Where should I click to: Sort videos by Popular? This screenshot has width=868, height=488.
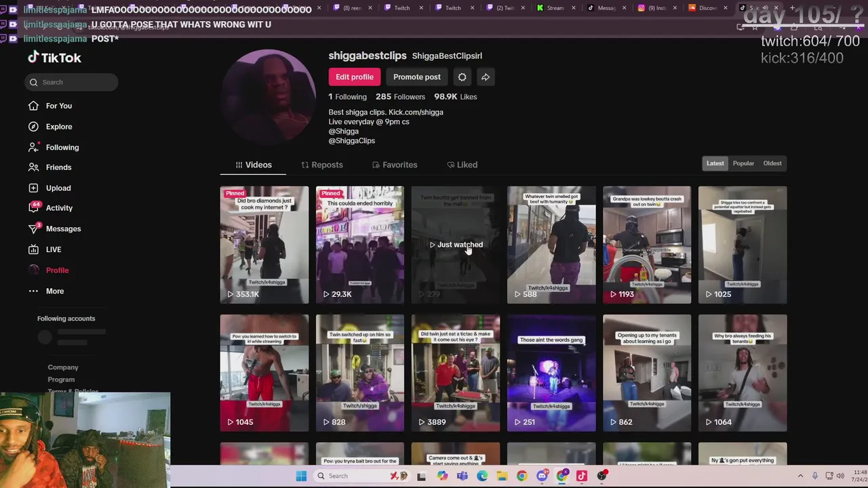[743, 163]
